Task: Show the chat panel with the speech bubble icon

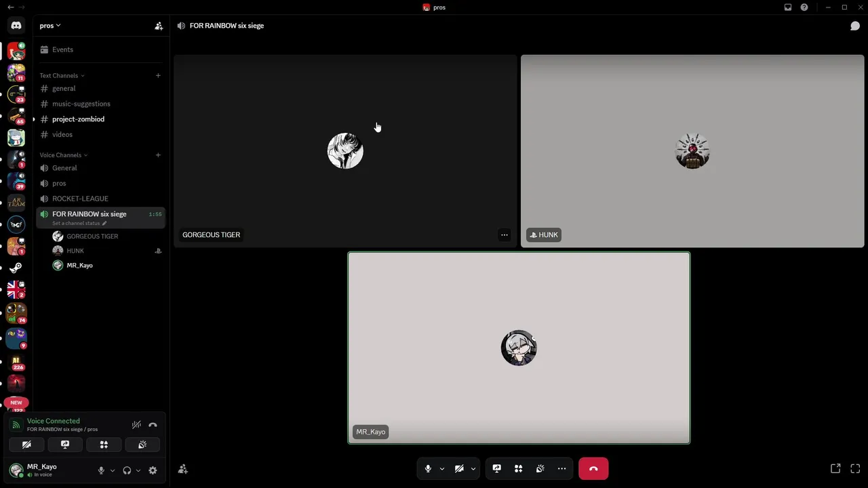Action: (855, 26)
